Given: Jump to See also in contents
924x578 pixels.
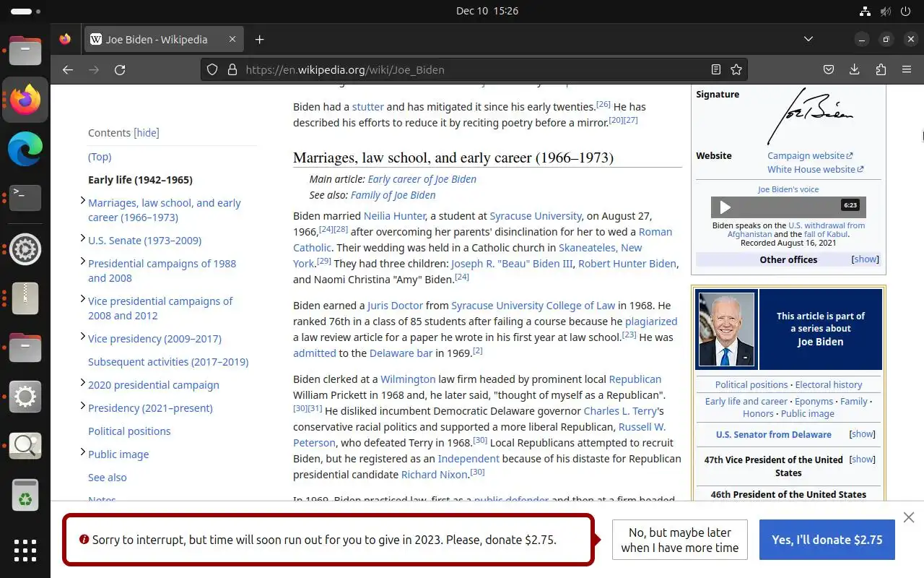Looking at the screenshot, I should tap(107, 478).
